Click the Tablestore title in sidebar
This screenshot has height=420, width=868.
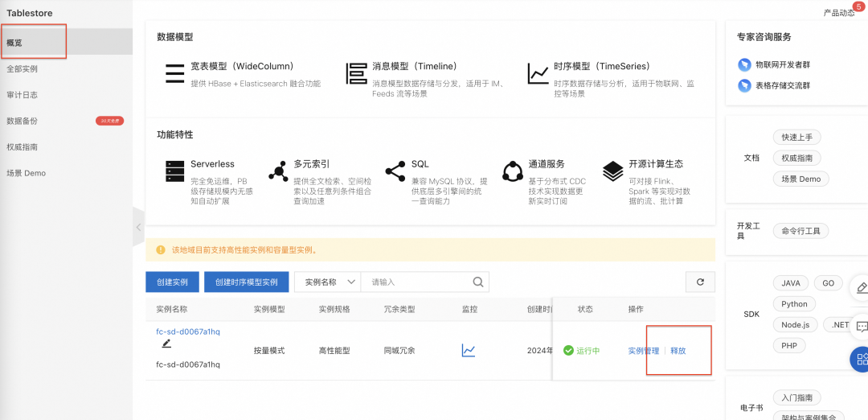tap(30, 13)
